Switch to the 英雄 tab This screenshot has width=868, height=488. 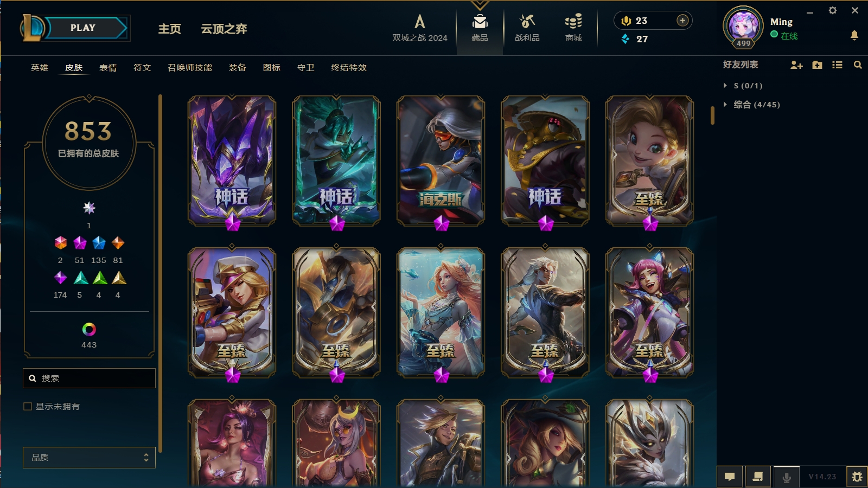click(40, 68)
